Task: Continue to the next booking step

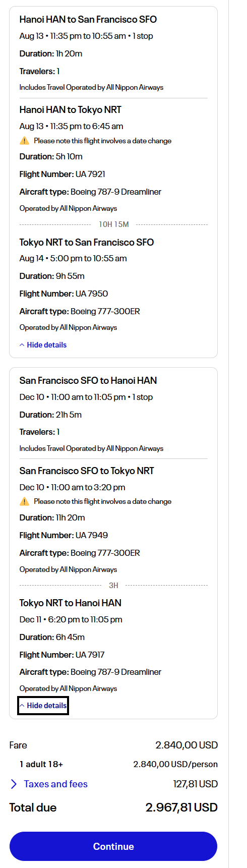Action: [x=113, y=846]
